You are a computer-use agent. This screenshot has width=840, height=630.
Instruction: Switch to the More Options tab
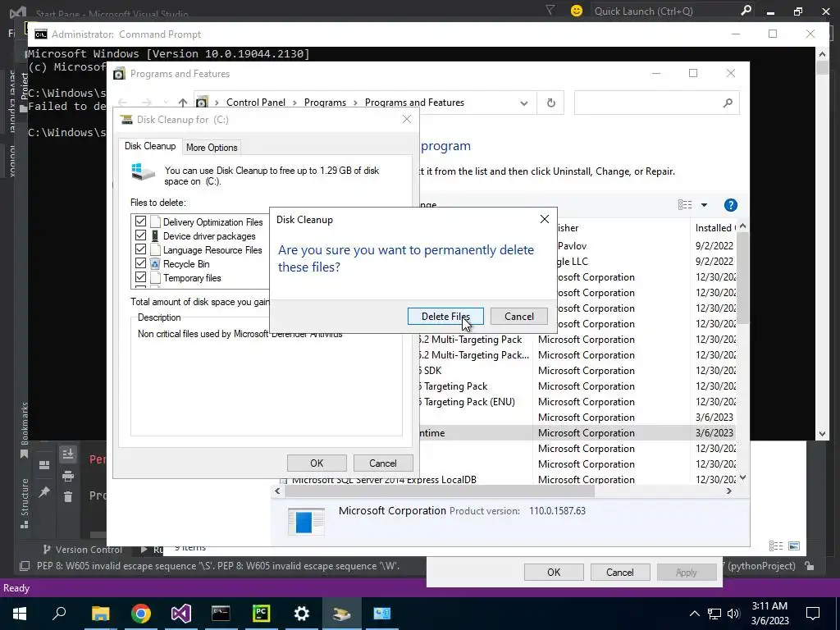pyautogui.click(x=212, y=148)
